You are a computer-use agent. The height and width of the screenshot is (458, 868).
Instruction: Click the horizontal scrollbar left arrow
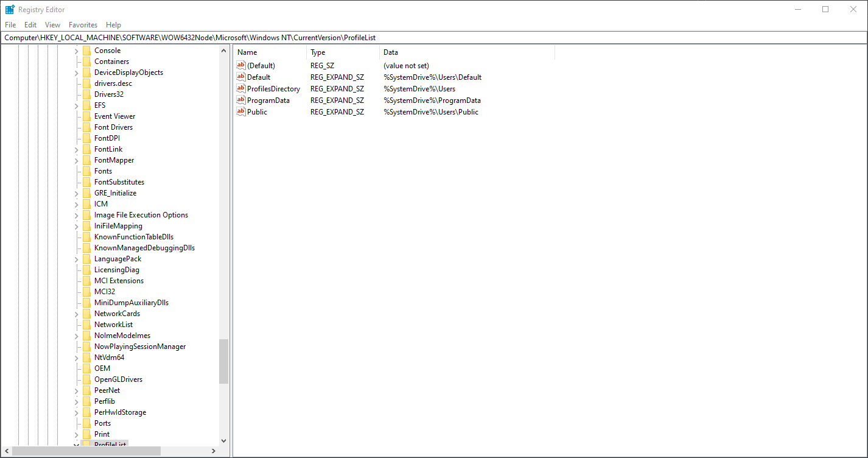(7, 451)
